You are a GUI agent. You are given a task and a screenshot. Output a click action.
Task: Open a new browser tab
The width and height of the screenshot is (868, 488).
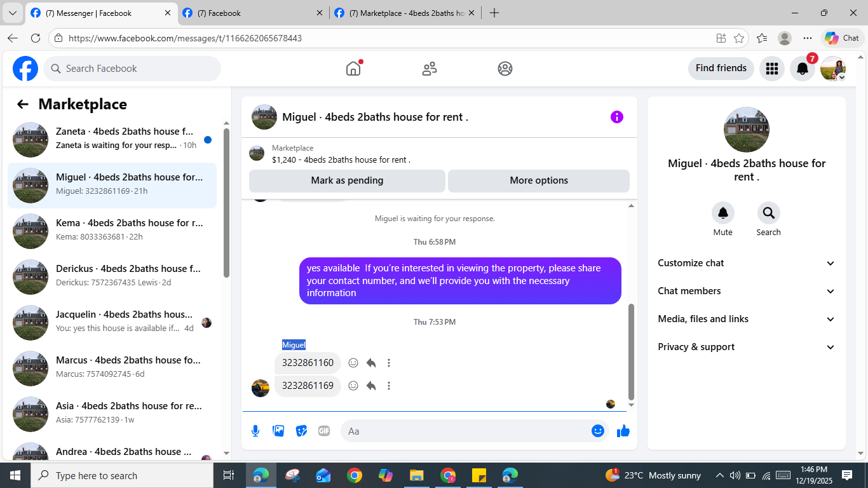[494, 13]
